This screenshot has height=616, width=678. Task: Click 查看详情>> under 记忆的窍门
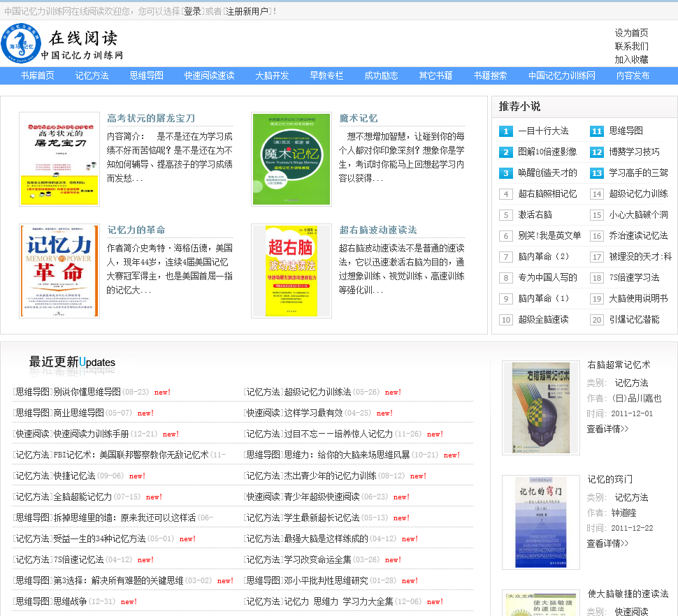pos(607,543)
